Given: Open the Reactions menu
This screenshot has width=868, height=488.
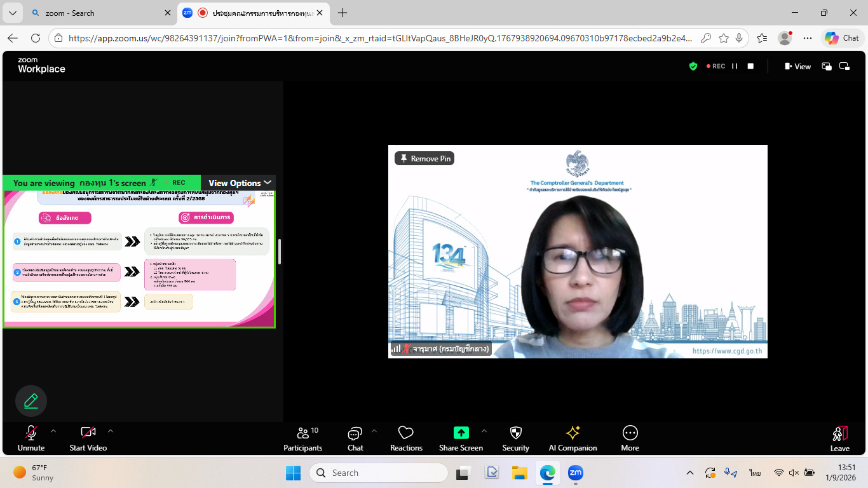Looking at the screenshot, I should (406, 438).
